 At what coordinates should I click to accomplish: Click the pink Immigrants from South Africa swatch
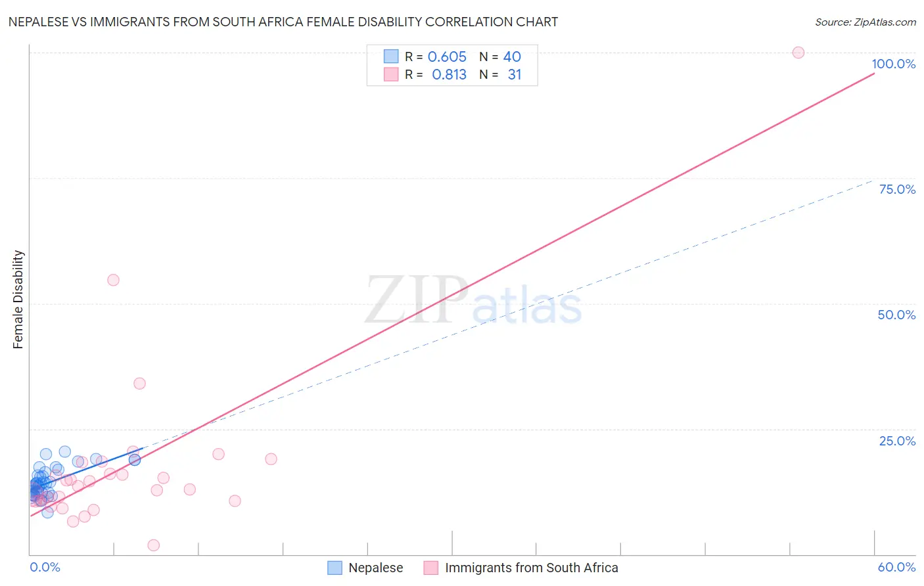[x=431, y=568]
